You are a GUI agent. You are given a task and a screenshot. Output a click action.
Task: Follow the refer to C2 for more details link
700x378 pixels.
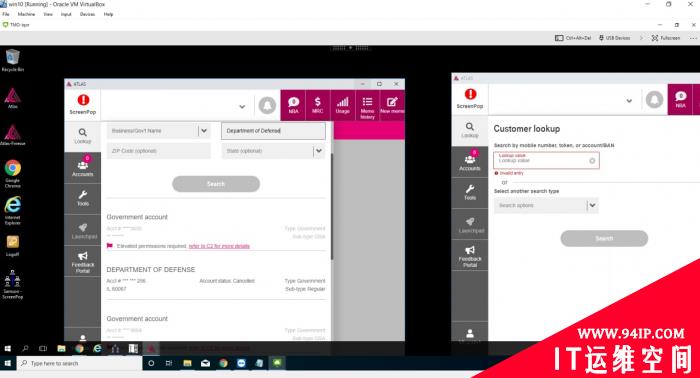(219, 246)
